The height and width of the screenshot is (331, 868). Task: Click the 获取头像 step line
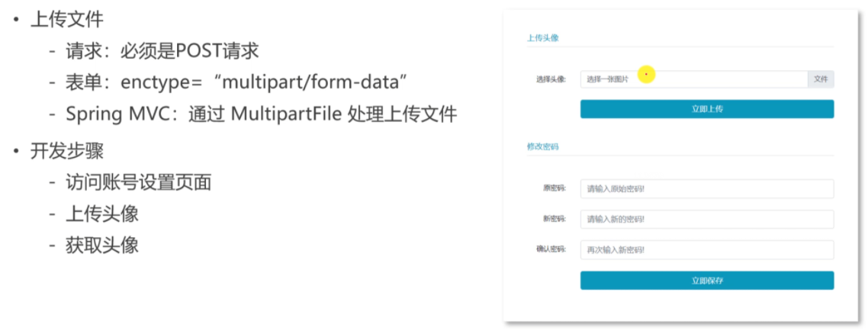102,246
